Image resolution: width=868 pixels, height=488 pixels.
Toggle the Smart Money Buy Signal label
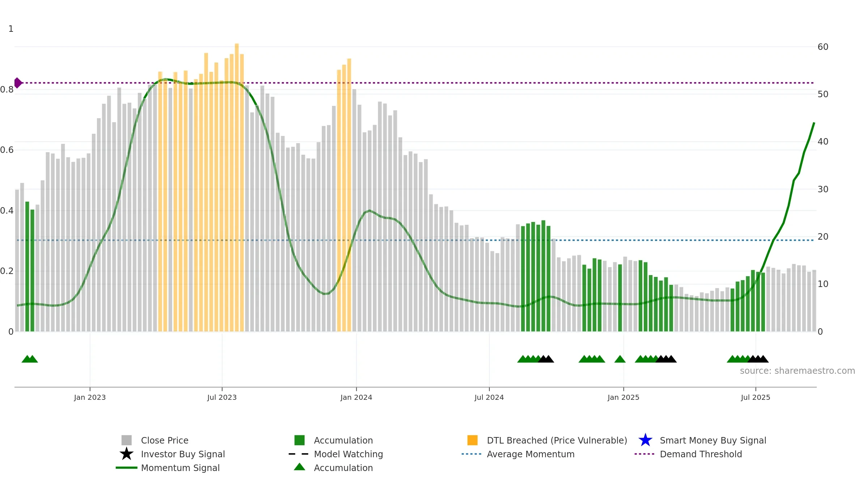[713, 440]
